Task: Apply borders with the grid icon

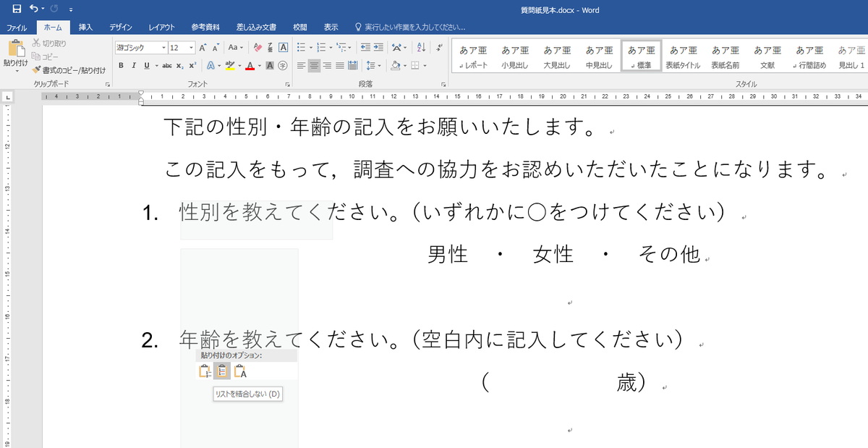Action: (x=414, y=65)
